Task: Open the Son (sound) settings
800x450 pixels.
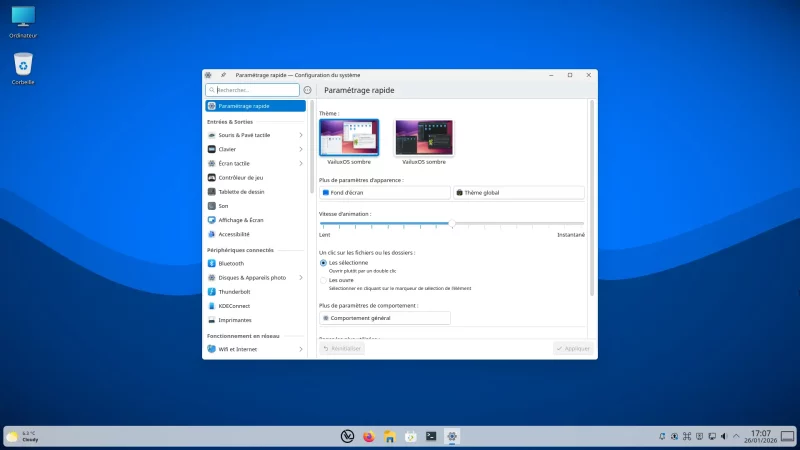Action: [223, 206]
